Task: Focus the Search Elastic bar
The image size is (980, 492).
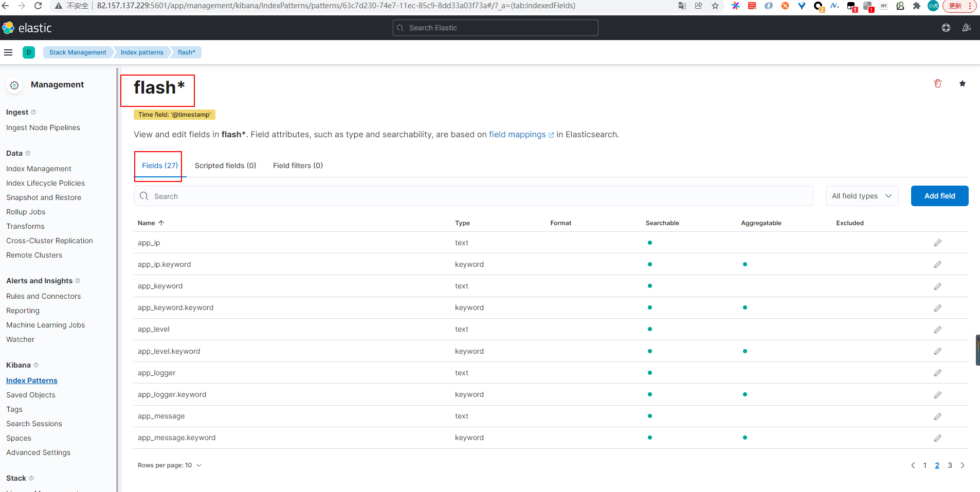Action: pyautogui.click(x=496, y=28)
